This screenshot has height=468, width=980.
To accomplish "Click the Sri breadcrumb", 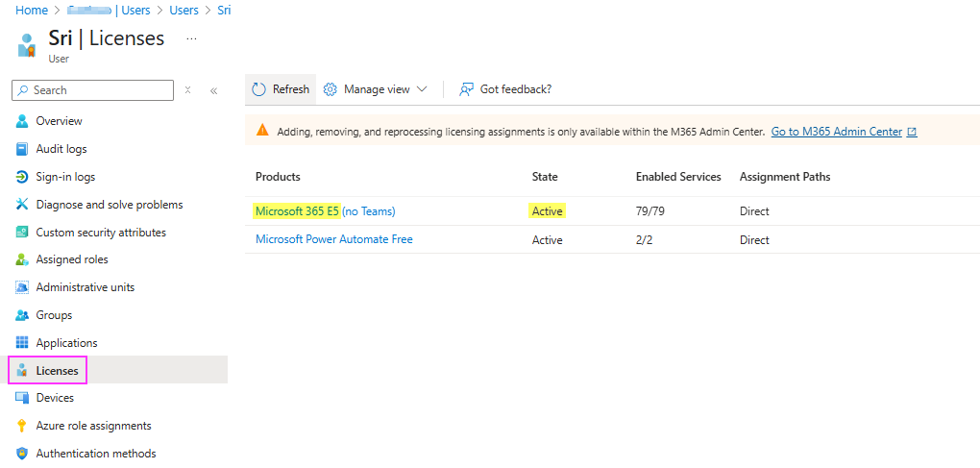I will [224, 11].
